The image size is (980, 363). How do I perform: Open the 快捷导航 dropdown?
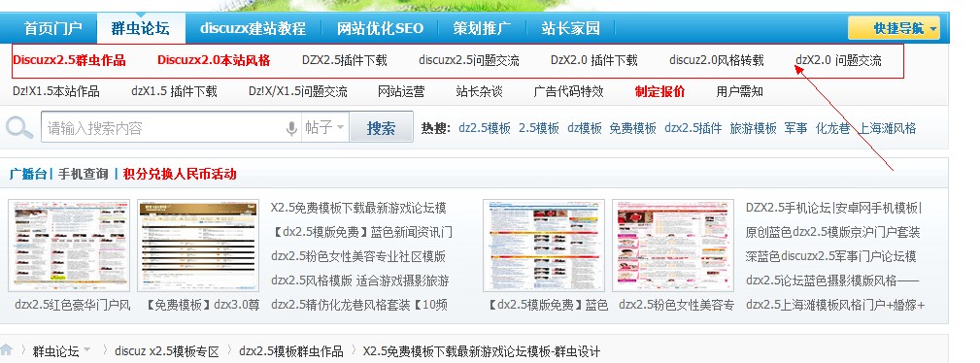pos(894,28)
